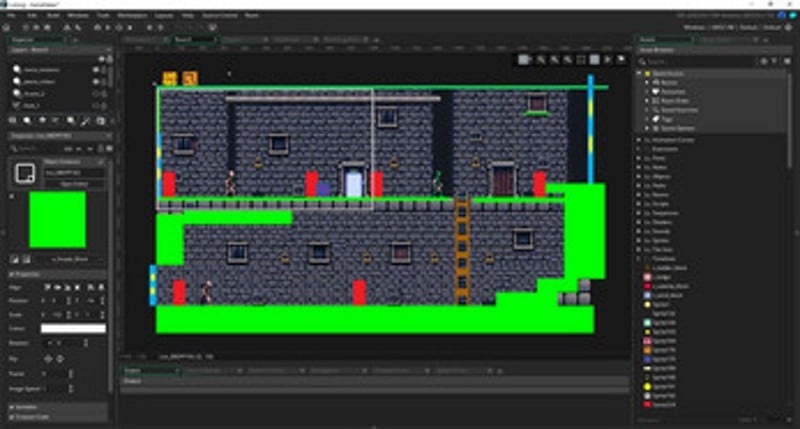Open the blue account icon at top right
The width and height of the screenshot is (800, 429).
point(781,16)
